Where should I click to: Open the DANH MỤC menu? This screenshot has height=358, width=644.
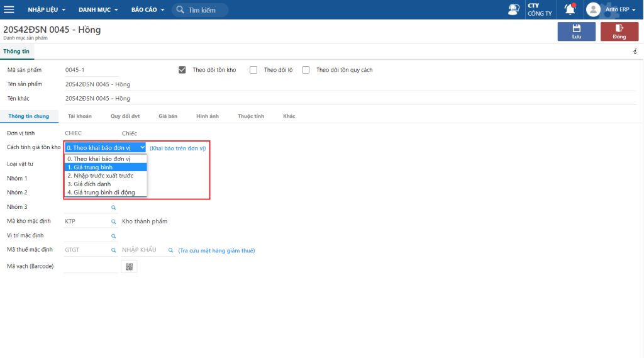point(98,9)
